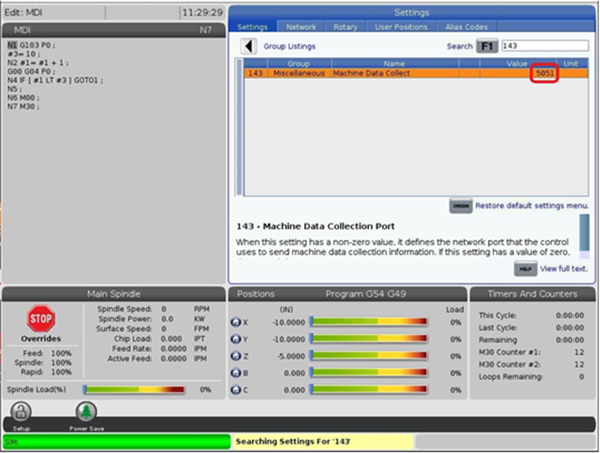Click the N2 #1= #1 + 1 line
Screen dimensions: 600x453
38,63
